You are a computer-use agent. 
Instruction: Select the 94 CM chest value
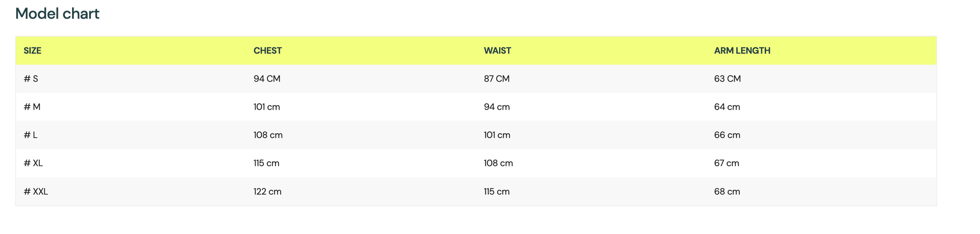[x=267, y=79]
